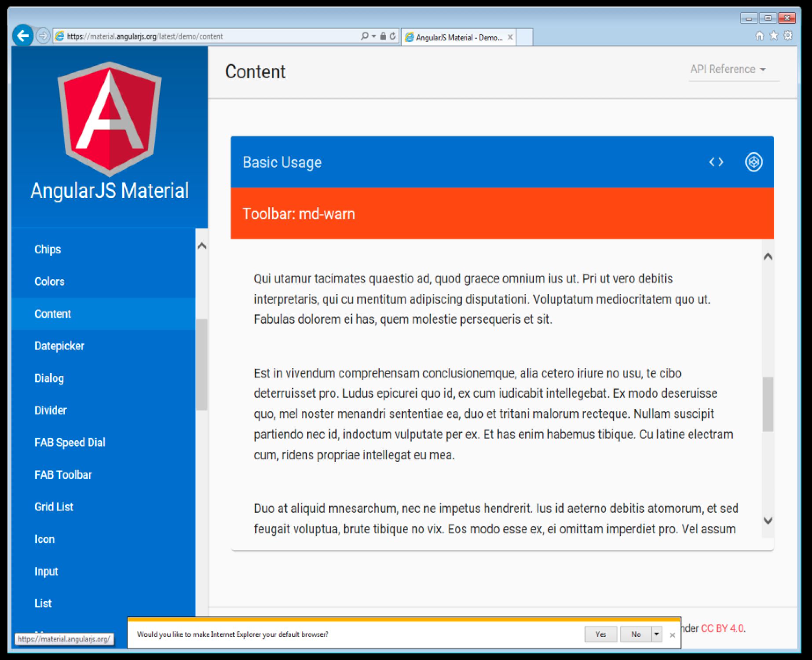Click content panel scroll up arrow

768,257
